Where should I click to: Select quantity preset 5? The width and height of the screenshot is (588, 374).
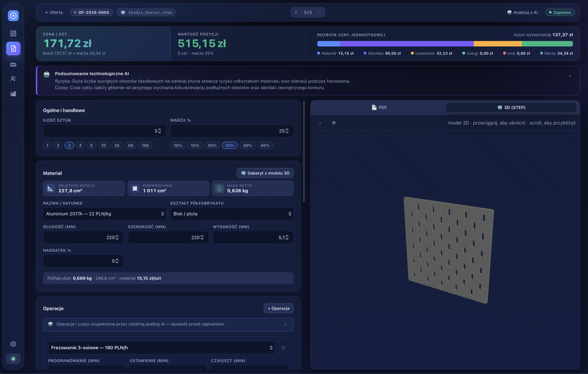point(91,145)
